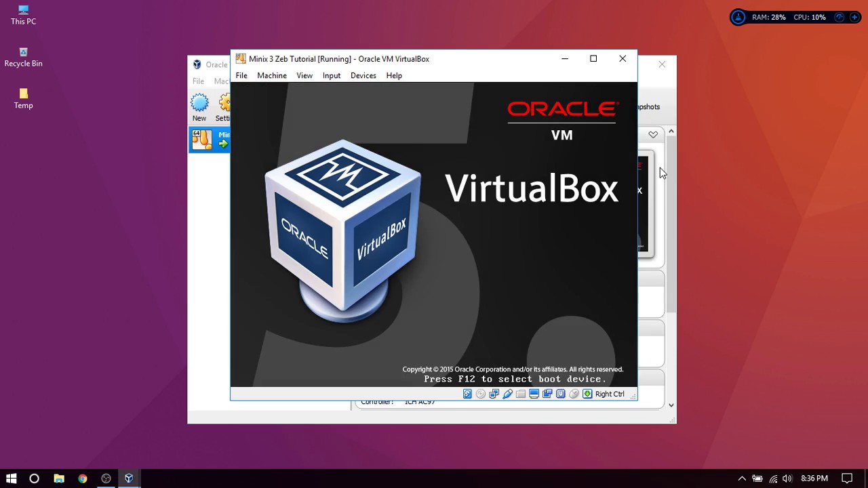Screen dimensions: 868x488
Task: Open the File menu of the VM window
Action: coord(241,75)
